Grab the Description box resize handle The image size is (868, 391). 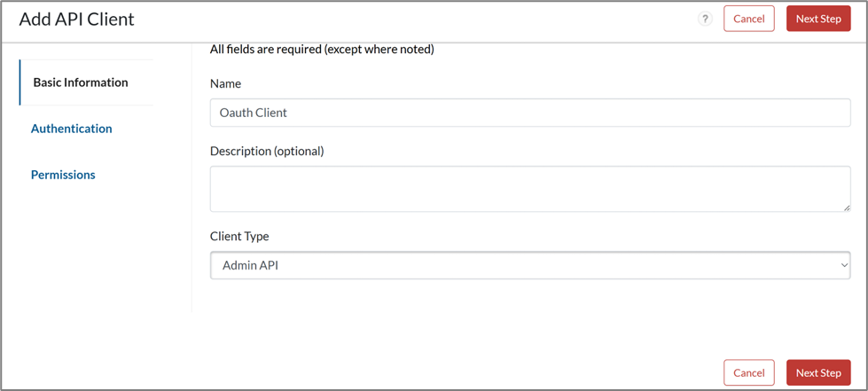(x=846, y=207)
